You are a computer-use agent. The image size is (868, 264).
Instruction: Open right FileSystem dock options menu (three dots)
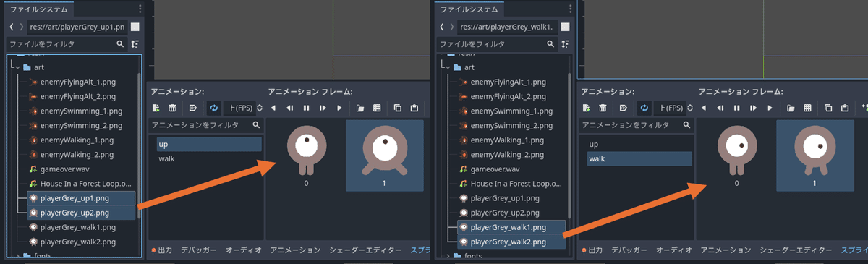571,9
